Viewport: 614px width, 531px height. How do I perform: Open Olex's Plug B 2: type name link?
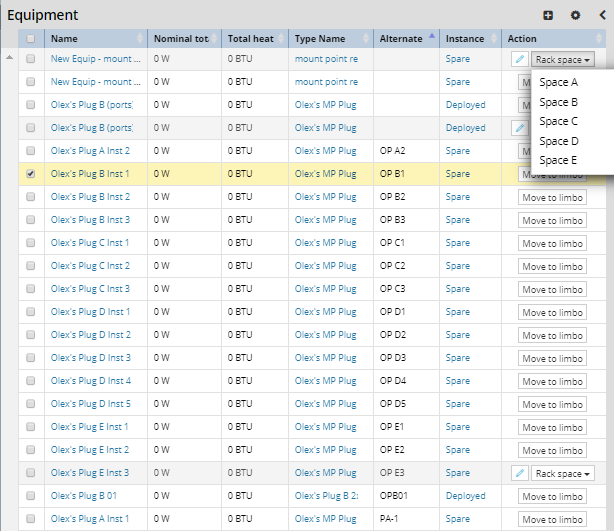[x=326, y=496]
